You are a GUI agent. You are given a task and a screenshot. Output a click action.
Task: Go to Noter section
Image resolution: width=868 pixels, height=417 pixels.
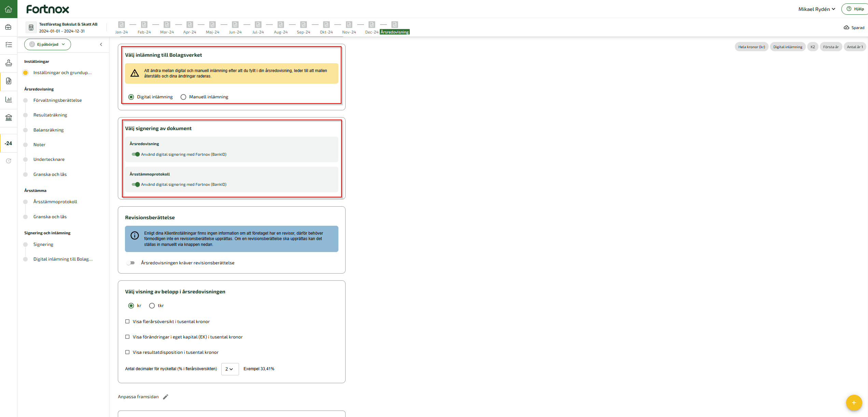[39, 145]
